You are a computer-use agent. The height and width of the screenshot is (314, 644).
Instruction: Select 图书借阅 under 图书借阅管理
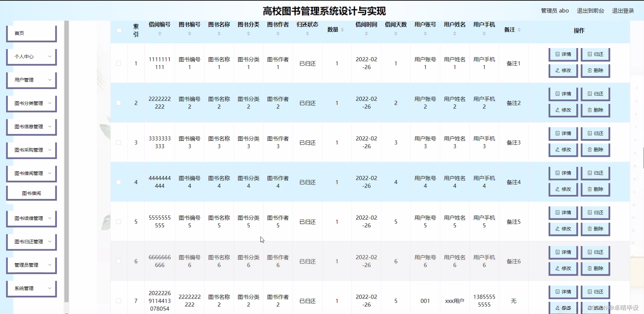pos(31,193)
